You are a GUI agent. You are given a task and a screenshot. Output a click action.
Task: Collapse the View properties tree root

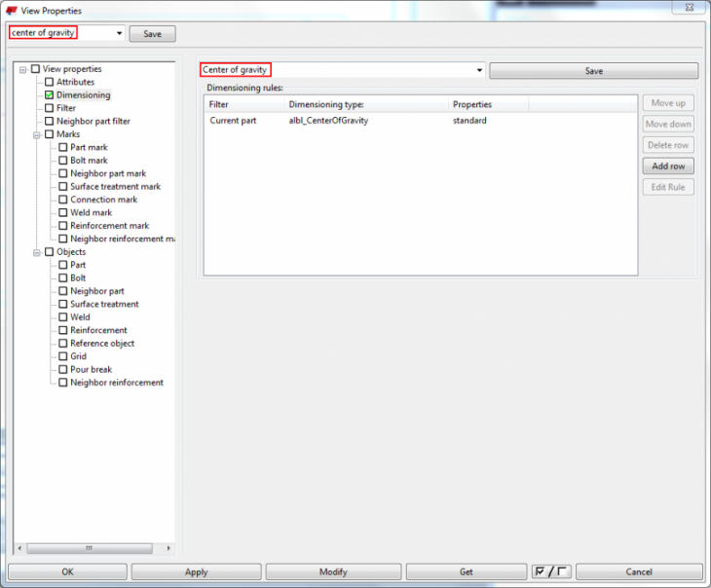tap(22, 70)
